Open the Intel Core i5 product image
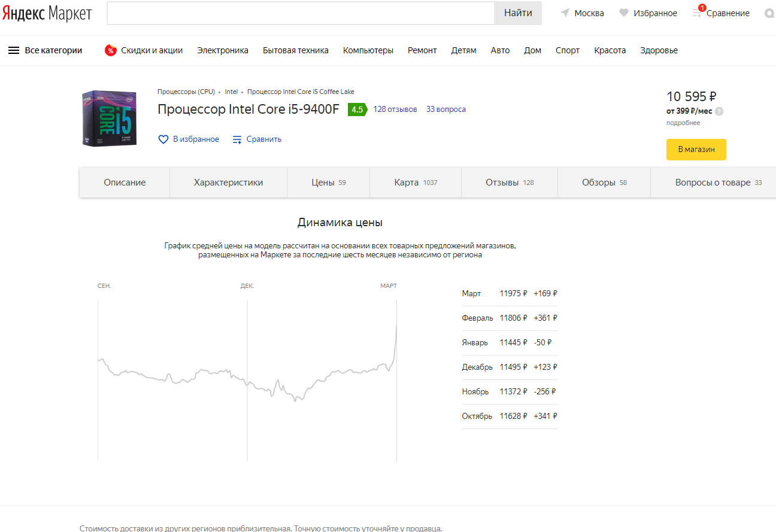The image size is (776, 532). pyautogui.click(x=110, y=118)
